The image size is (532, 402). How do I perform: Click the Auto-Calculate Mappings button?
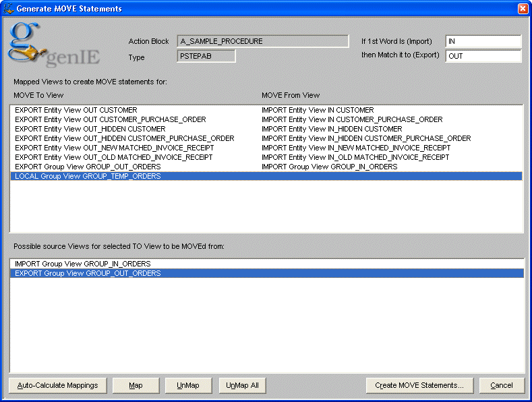tap(57, 385)
